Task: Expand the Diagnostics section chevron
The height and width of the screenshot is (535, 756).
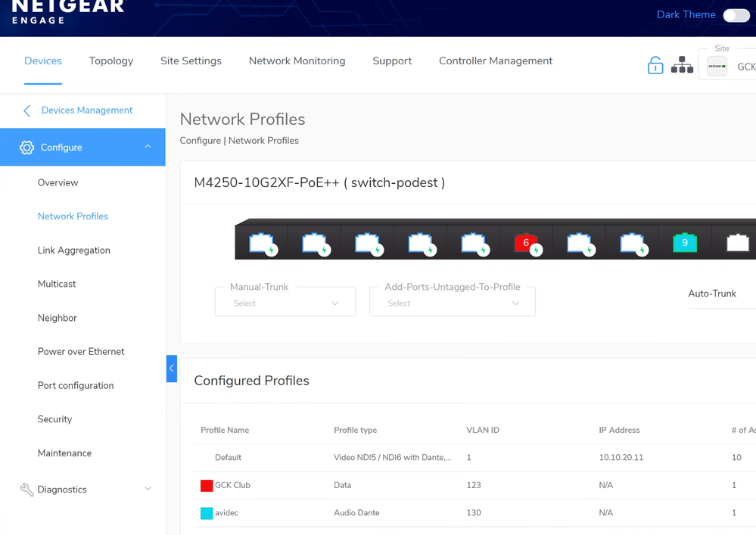Action: click(148, 489)
